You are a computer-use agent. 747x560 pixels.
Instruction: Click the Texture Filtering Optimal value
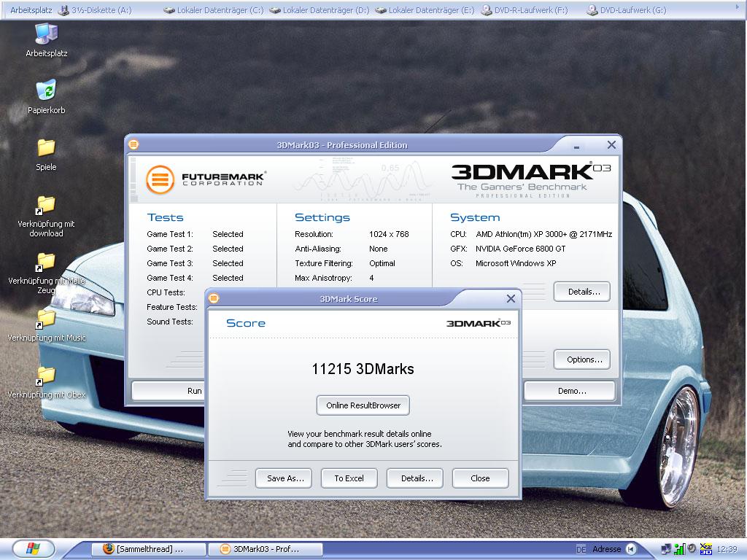point(382,263)
